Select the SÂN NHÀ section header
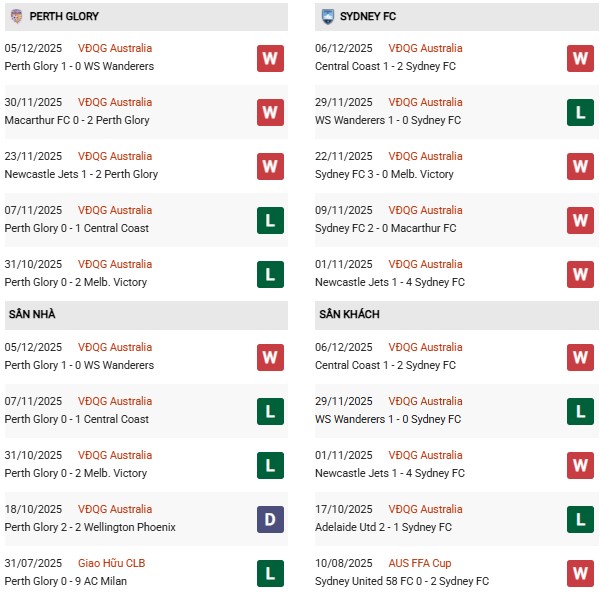Screen dimensions: 600x594 click(x=31, y=315)
